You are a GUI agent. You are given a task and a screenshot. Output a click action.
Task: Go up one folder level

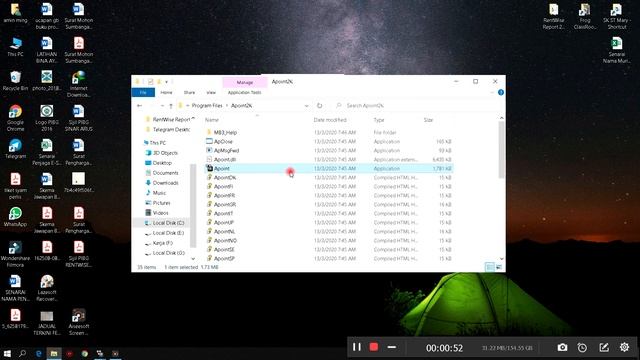pos(171,106)
